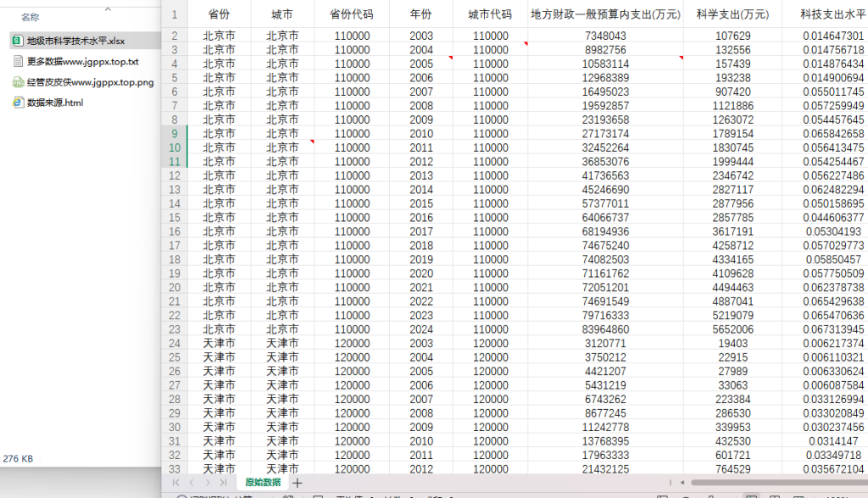Select the 年份 header cell
868x498 pixels.
[420, 14]
